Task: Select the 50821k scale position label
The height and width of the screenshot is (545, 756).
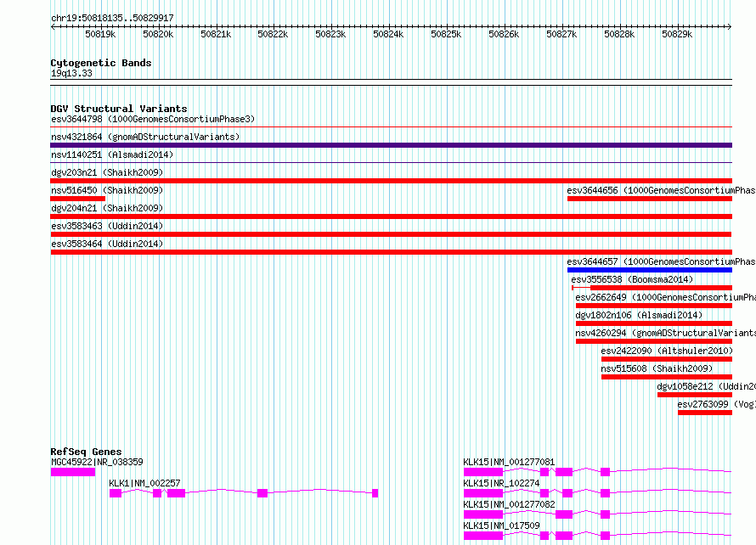Action: [216, 34]
